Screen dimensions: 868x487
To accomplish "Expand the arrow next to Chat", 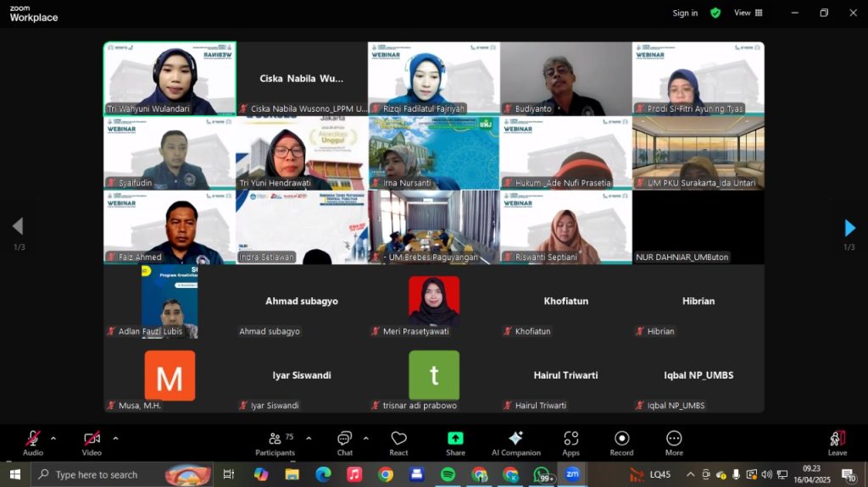I will pyautogui.click(x=366, y=439).
